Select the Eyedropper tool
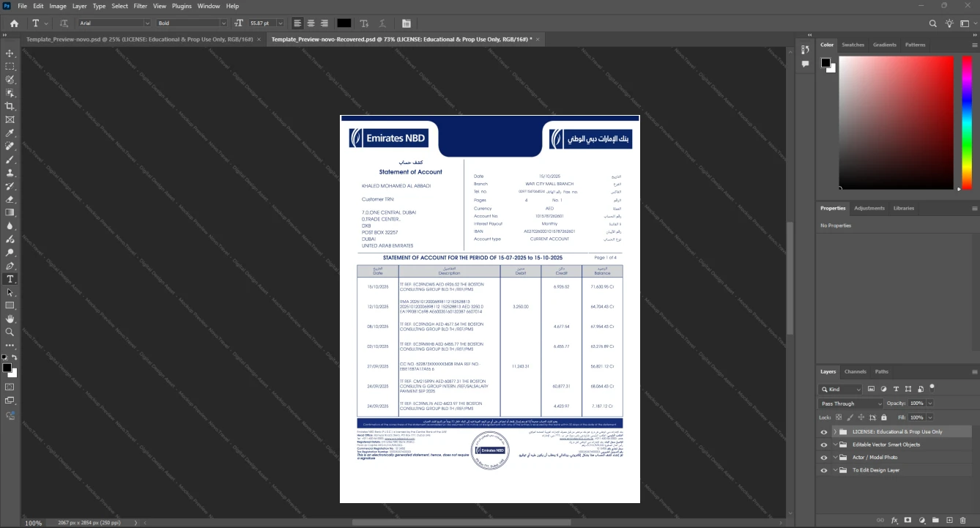 pyautogui.click(x=10, y=133)
